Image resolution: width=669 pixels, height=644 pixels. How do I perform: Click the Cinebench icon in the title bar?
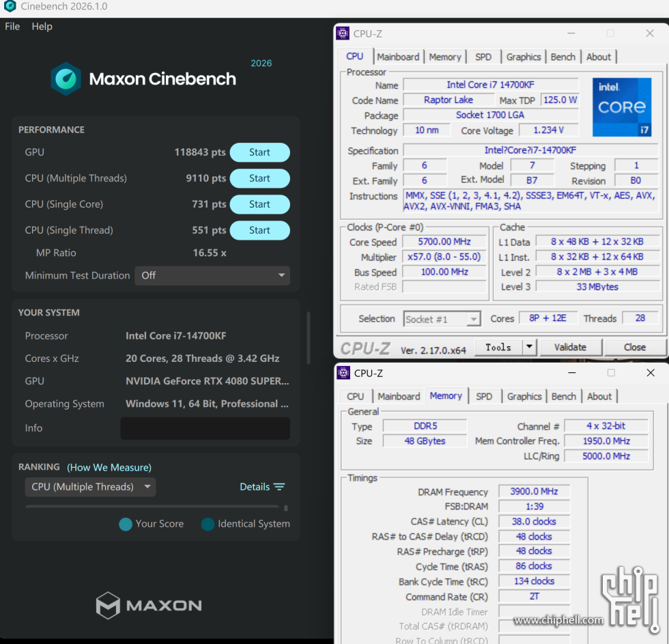pos(9,7)
